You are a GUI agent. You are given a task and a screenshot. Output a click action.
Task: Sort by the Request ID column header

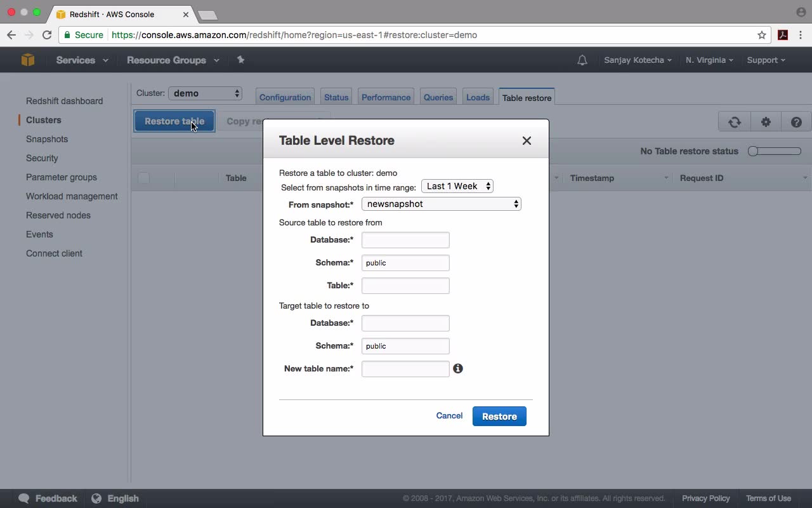point(702,178)
